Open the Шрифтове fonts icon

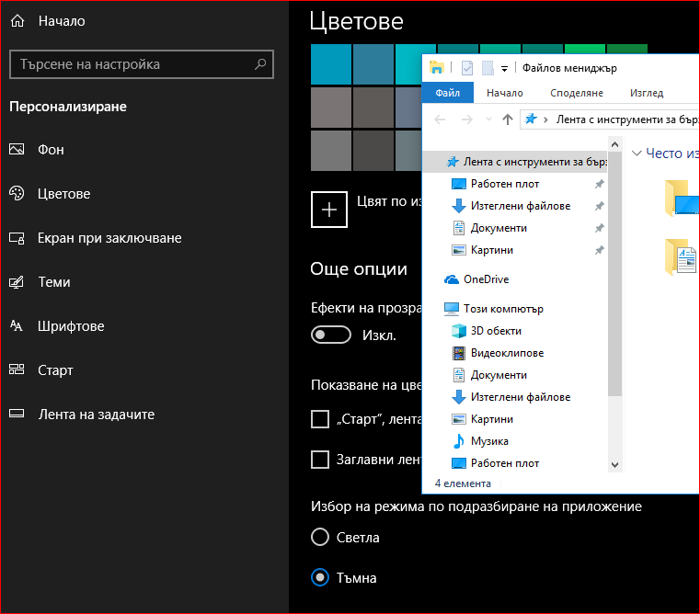(x=17, y=325)
